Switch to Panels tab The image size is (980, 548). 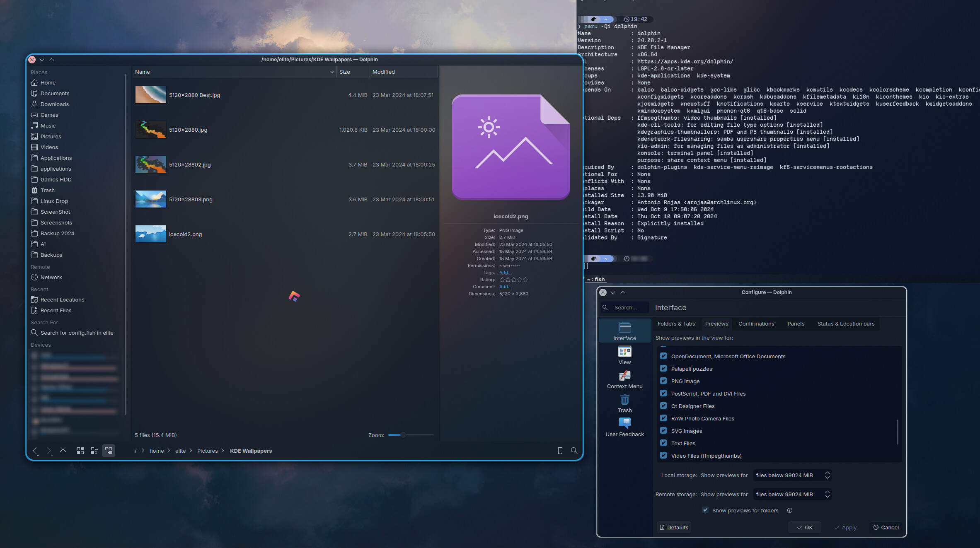click(796, 323)
